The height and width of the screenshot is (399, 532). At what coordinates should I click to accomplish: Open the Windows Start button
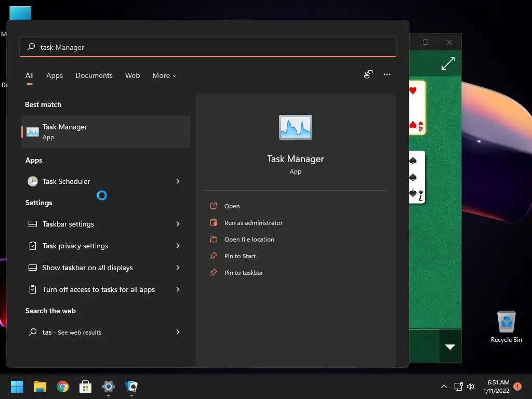point(17,387)
